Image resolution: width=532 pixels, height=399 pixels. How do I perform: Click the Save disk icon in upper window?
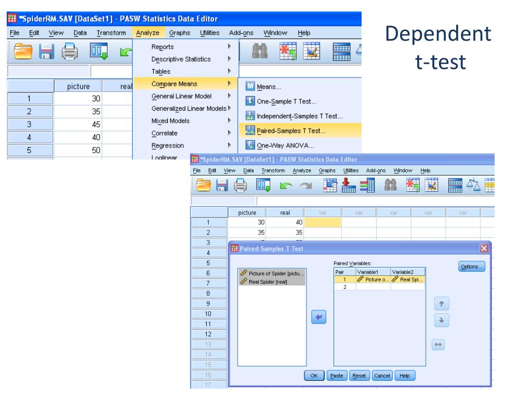pos(46,51)
